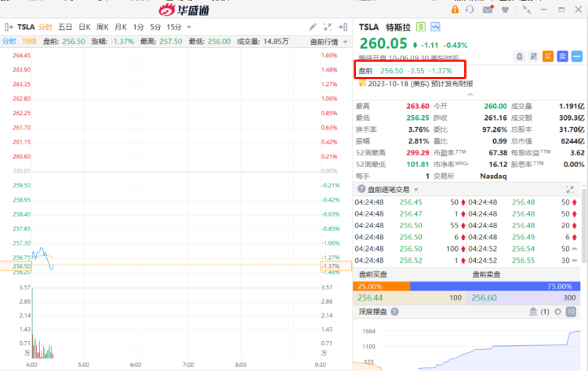Click the tick row with price 256.55

(523, 260)
